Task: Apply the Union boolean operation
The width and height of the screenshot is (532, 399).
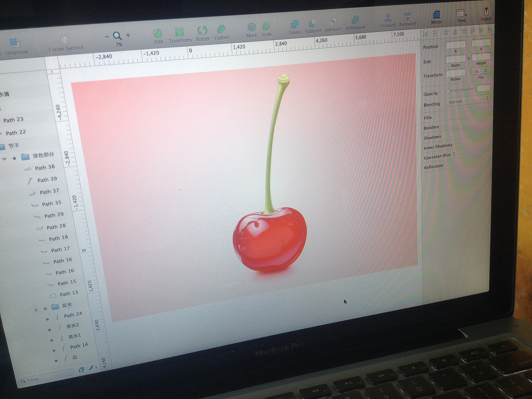Action: point(295,25)
